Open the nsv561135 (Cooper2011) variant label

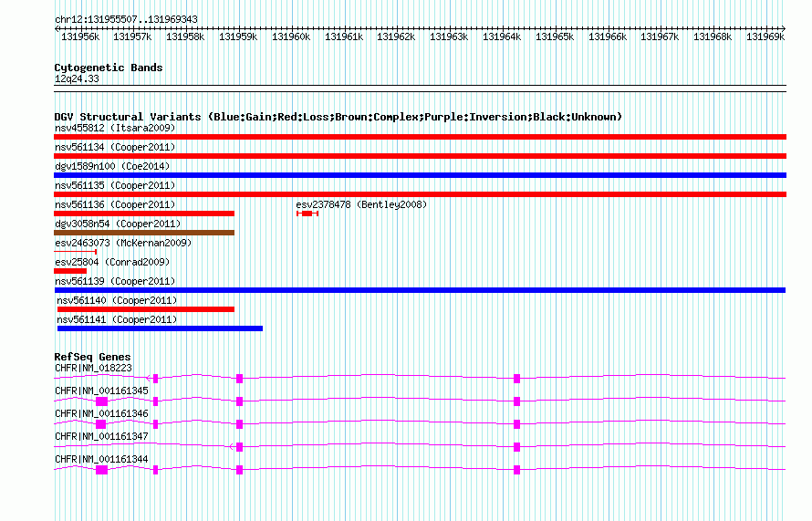click(x=115, y=185)
